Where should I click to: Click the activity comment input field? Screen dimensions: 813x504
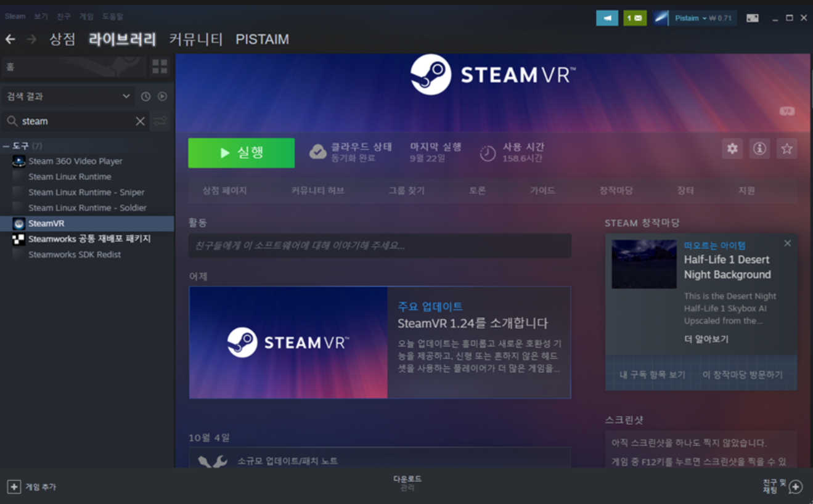(380, 245)
